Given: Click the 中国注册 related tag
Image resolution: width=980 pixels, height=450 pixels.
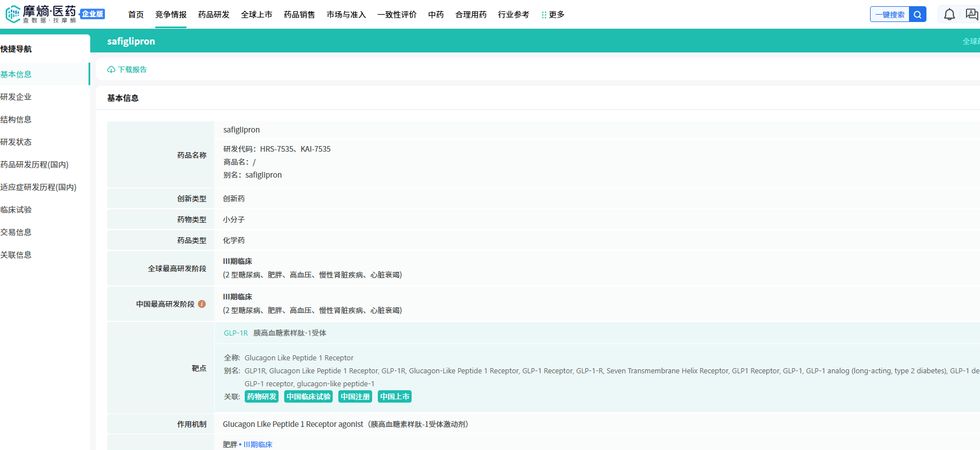Looking at the screenshot, I should tap(355, 396).
